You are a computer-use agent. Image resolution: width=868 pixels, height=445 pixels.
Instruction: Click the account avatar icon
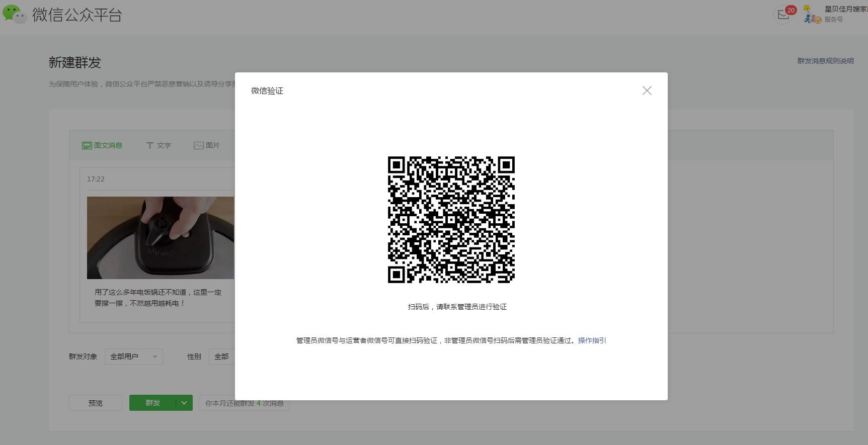pyautogui.click(x=812, y=14)
